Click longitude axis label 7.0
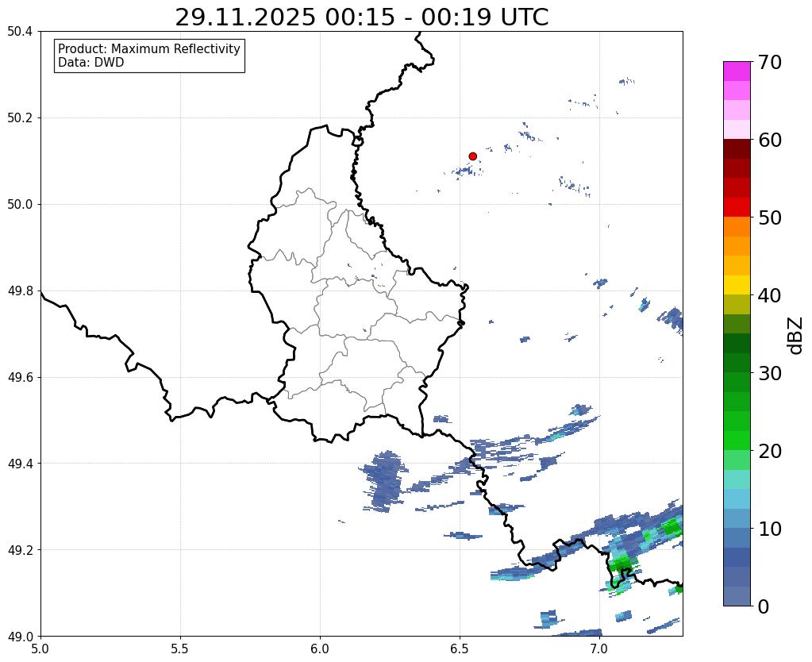Viewport: 812px width, 662px height. click(x=599, y=649)
